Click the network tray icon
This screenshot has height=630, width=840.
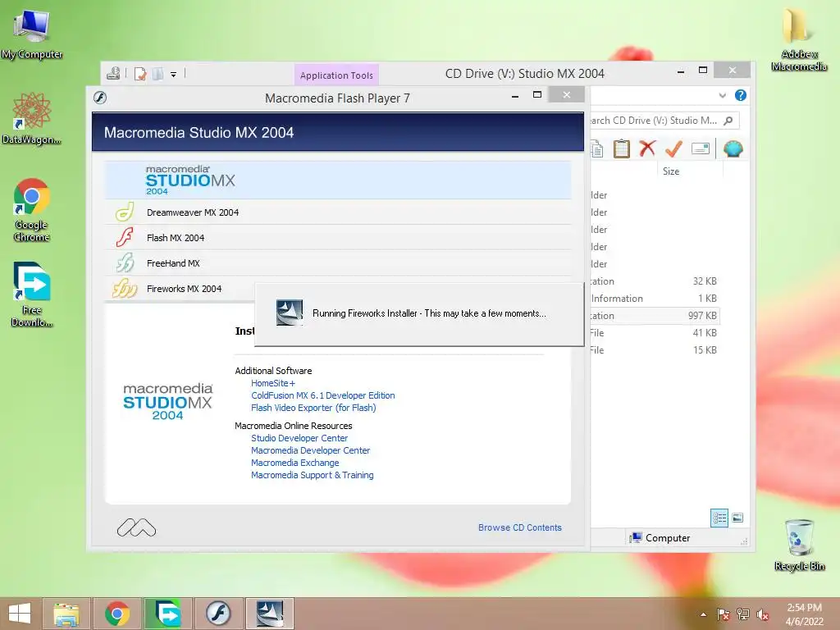743,614
